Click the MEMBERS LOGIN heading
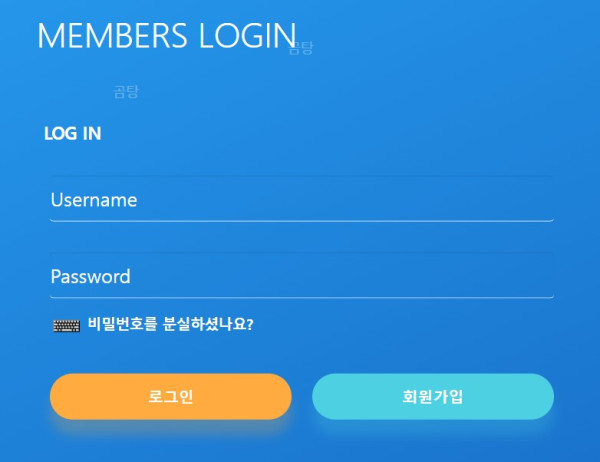This screenshot has width=600, height=462. [x=167, y=36]
